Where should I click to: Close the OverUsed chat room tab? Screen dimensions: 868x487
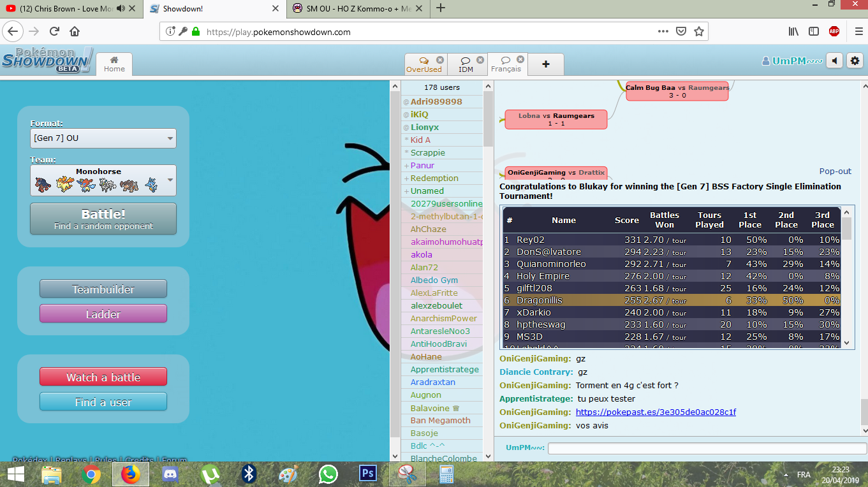440,60
